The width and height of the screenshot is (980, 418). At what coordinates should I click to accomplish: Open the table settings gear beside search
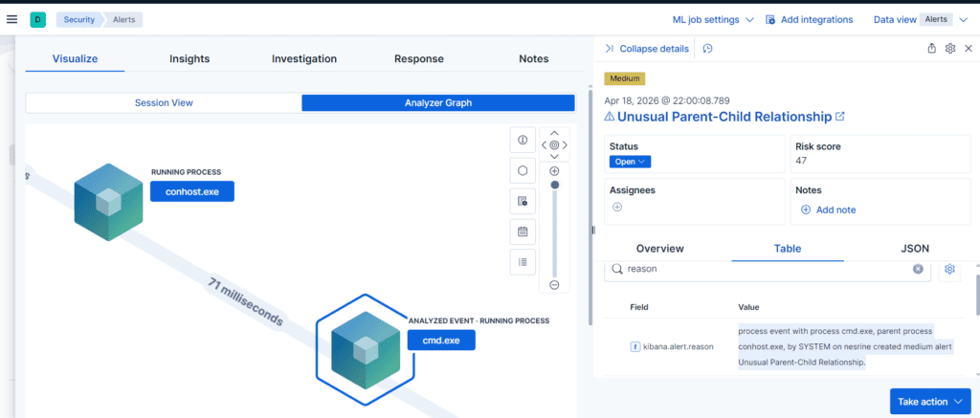[x=950, y=269]
